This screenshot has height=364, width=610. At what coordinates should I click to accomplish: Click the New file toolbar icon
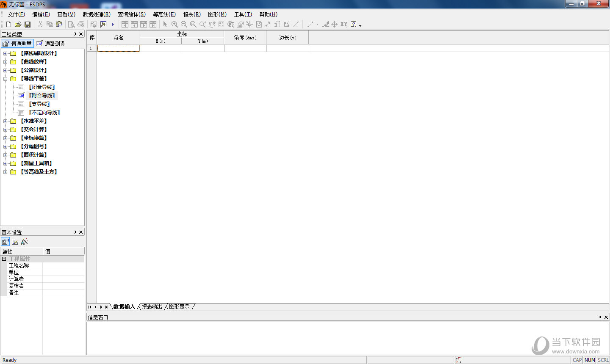(8, 25)
